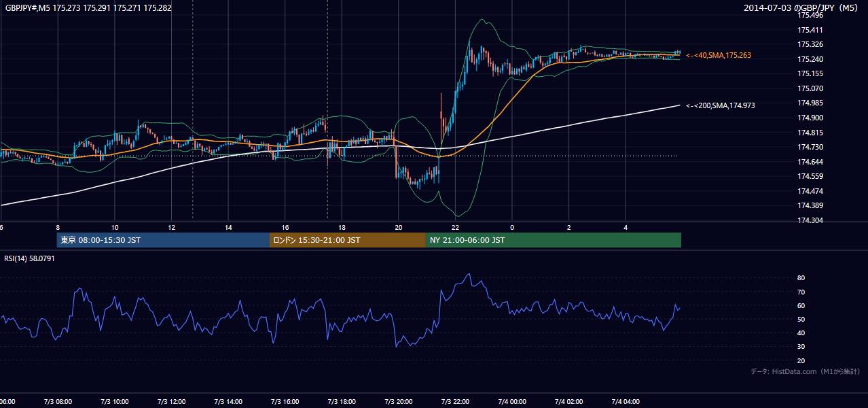Click hour label 14 under price chart
This screenshot has height=408, width=868.
tap(228, 228)
